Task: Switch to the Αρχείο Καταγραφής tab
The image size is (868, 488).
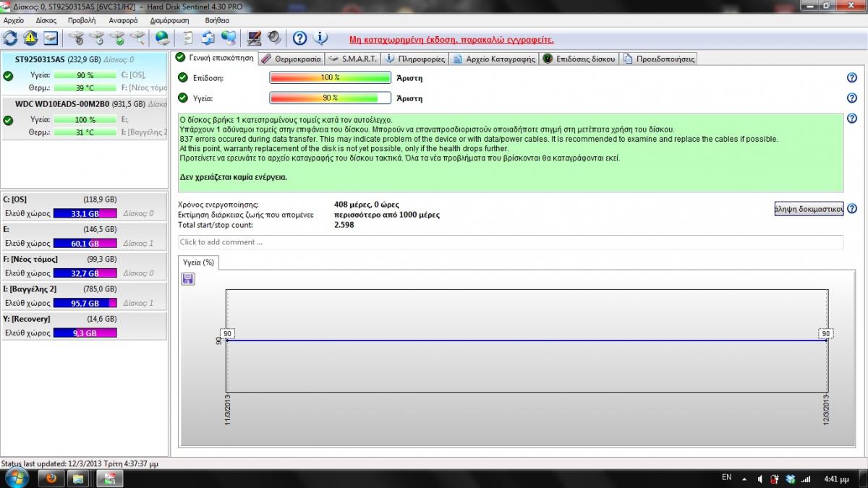Action: click(x=494, y=59)
